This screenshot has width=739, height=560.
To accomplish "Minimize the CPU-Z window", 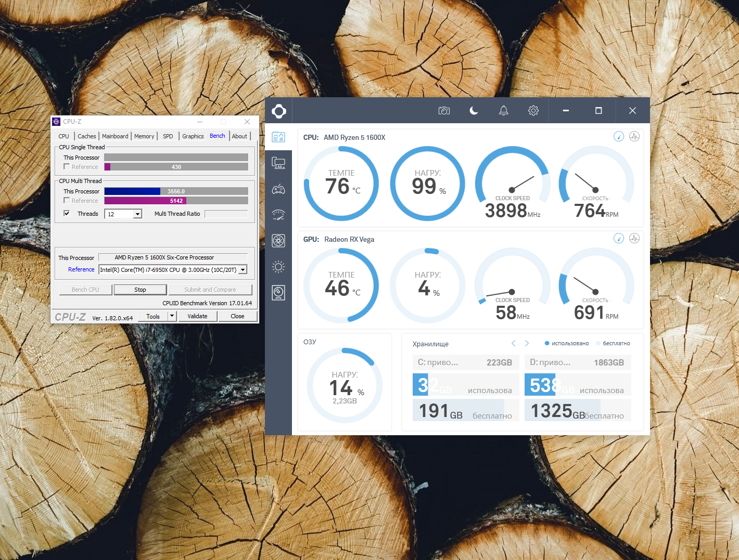I will (x=200, y=122).
